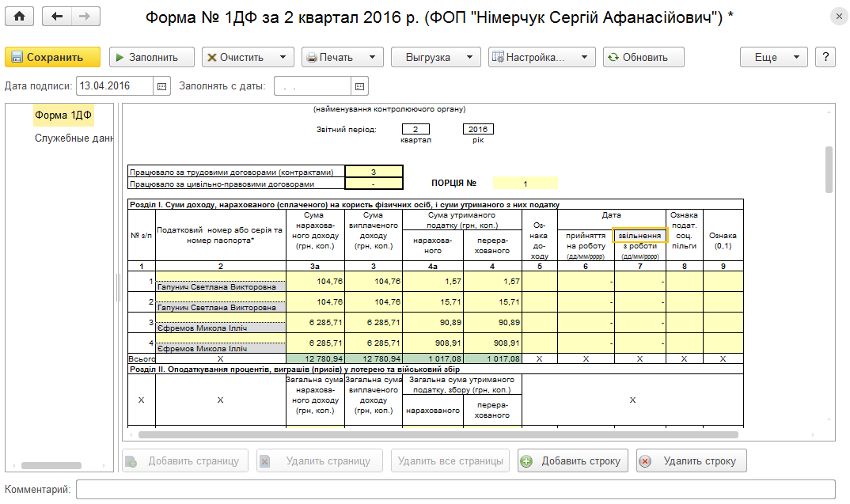The width and height of the screenshot is (850, 504).
Task: Expand the Печать dropdown arrow
Action: click(373, 57)
